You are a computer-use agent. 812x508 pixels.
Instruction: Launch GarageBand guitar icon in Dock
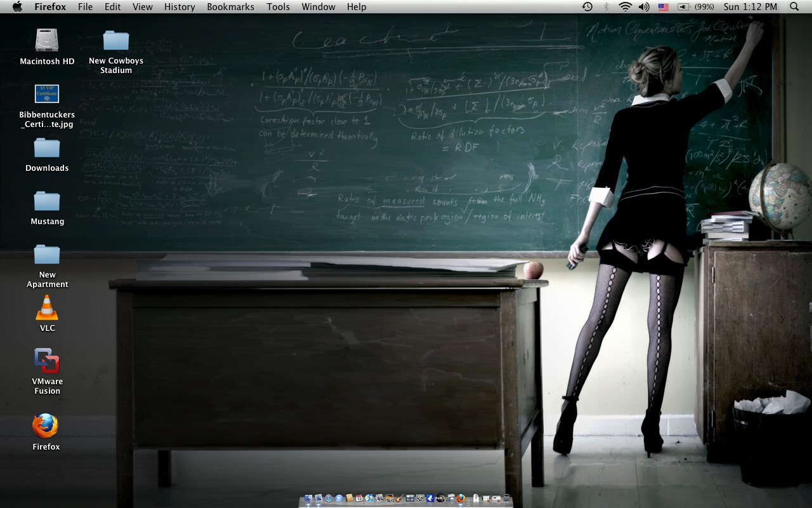click(400, 498)
